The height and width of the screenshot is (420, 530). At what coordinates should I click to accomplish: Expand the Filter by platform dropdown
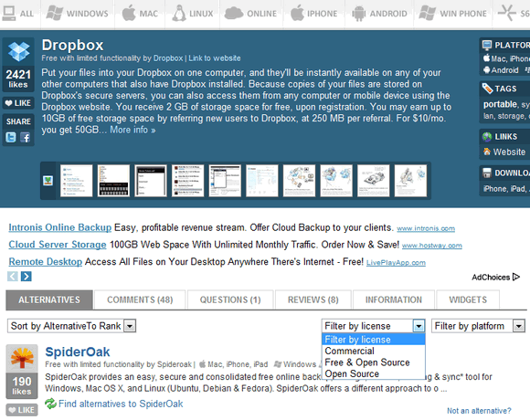coord(478,326)
